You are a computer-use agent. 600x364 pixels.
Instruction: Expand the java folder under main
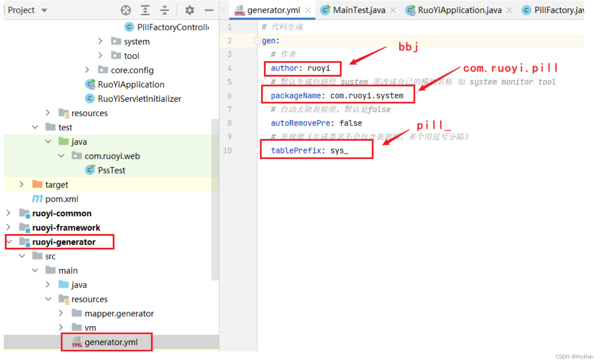point(48,285)
